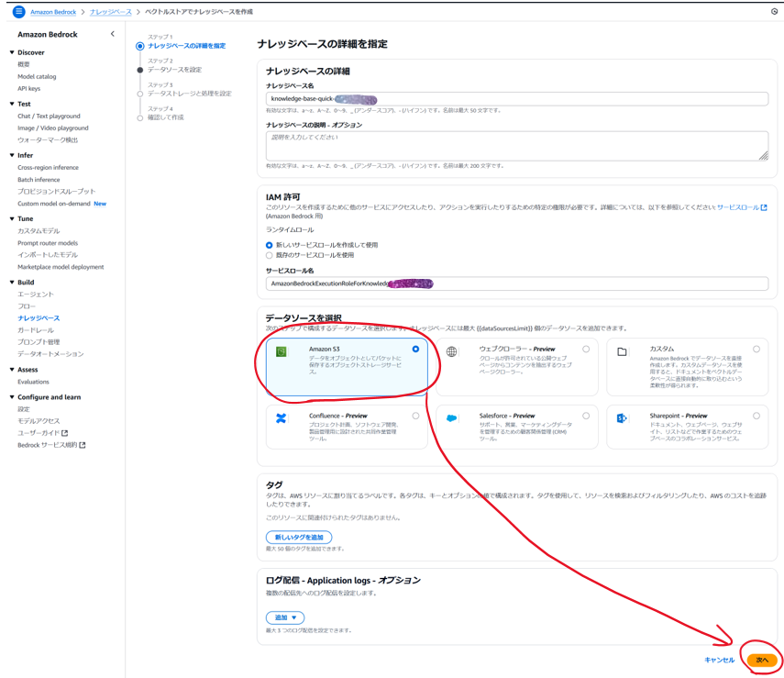
Task: Open プロビジョンドスループット in sidebar
Action: click(57, 192)
